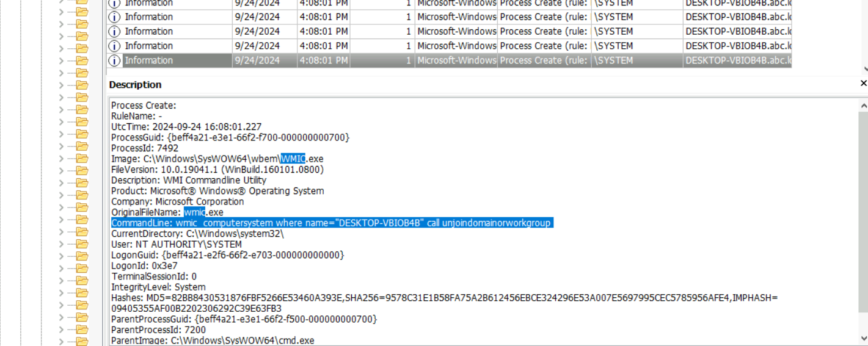Click the event list scrollbar's down arrow

pyautogui.click(x=866, y=70)
